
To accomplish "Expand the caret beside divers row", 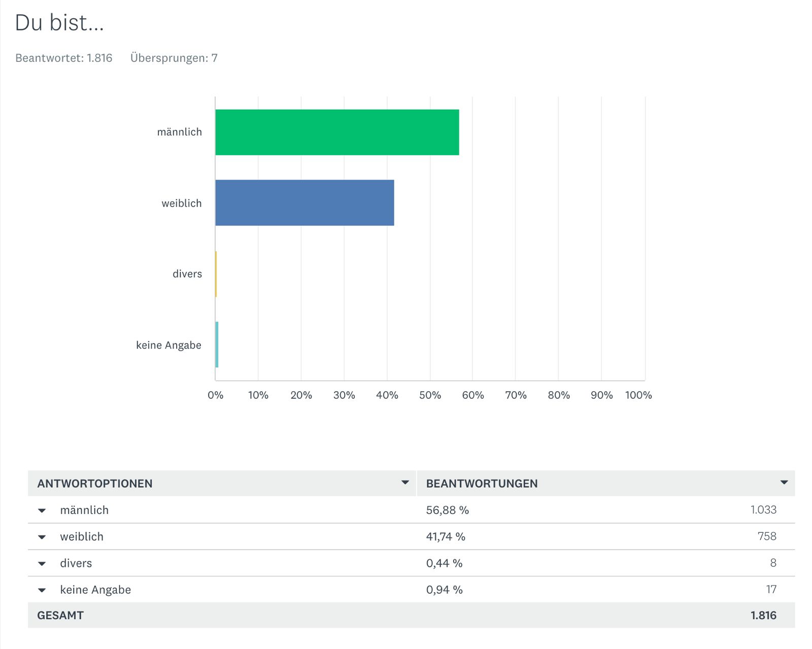I will pos(42,563).
